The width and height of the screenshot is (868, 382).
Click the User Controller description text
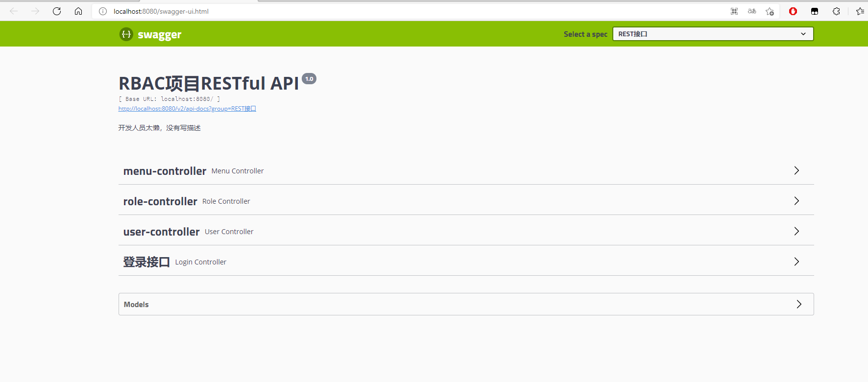(x=229, y=232)
